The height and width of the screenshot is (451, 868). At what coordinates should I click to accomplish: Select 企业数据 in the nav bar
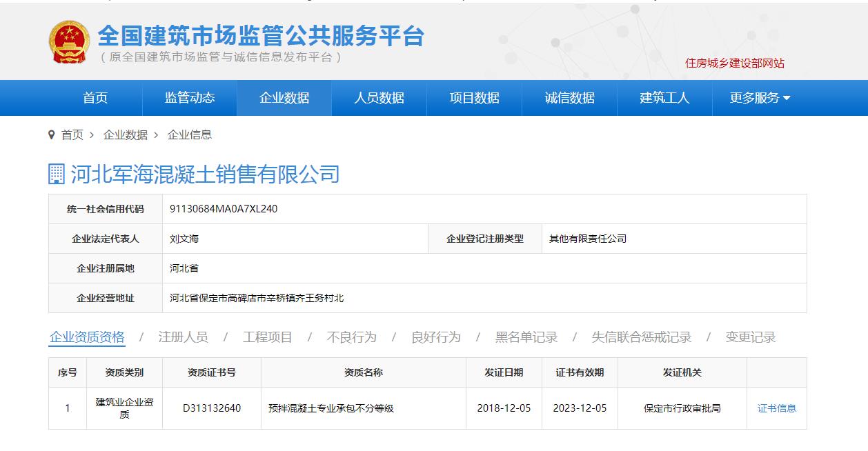pyautogui.click(x=284, y=98)
